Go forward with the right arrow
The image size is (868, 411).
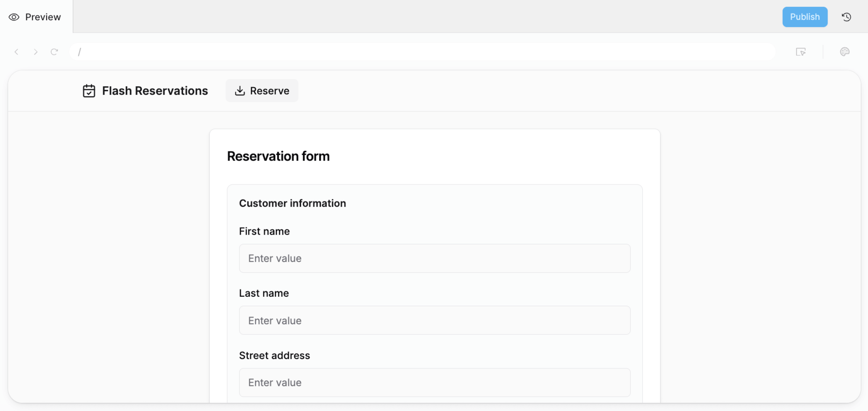35,52
